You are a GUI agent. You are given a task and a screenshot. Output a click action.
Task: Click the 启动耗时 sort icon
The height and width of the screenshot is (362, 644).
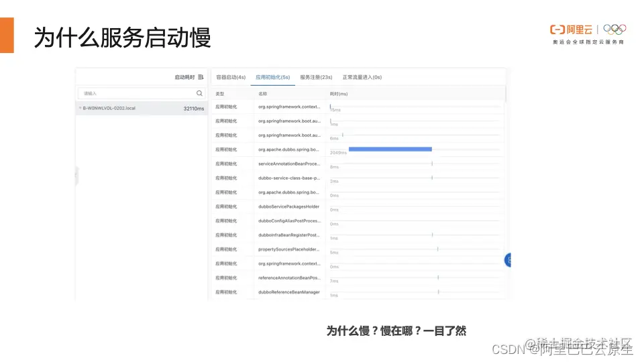[201, 77]
